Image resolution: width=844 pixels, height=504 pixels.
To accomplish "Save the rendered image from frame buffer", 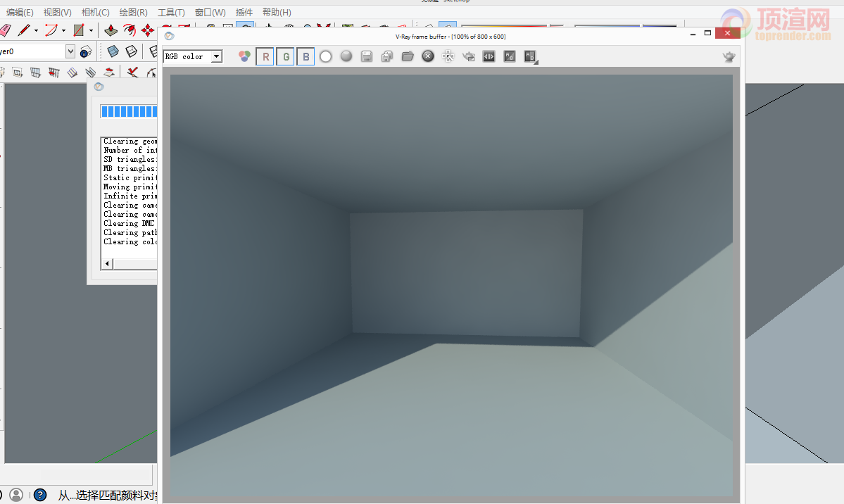I will [367, 56].
